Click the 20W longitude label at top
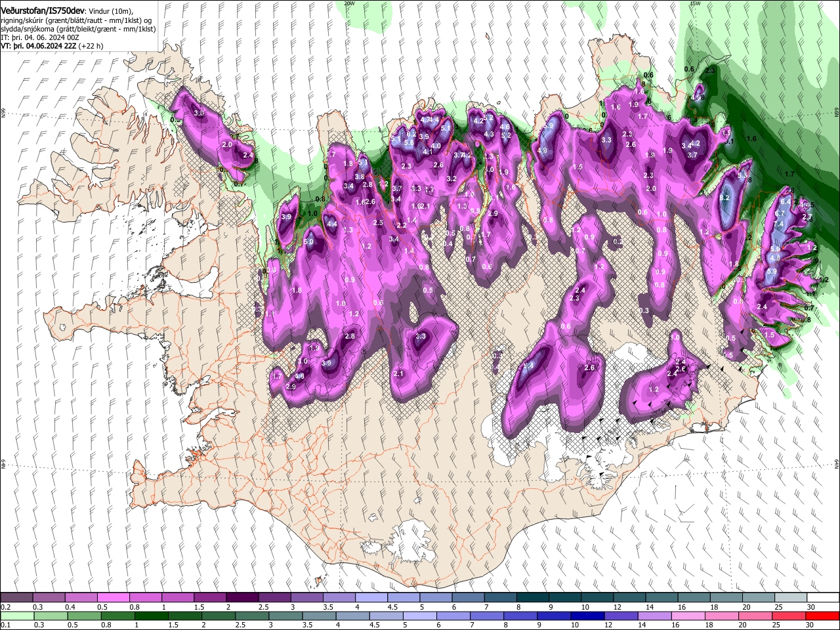 [x=349, y=3]
